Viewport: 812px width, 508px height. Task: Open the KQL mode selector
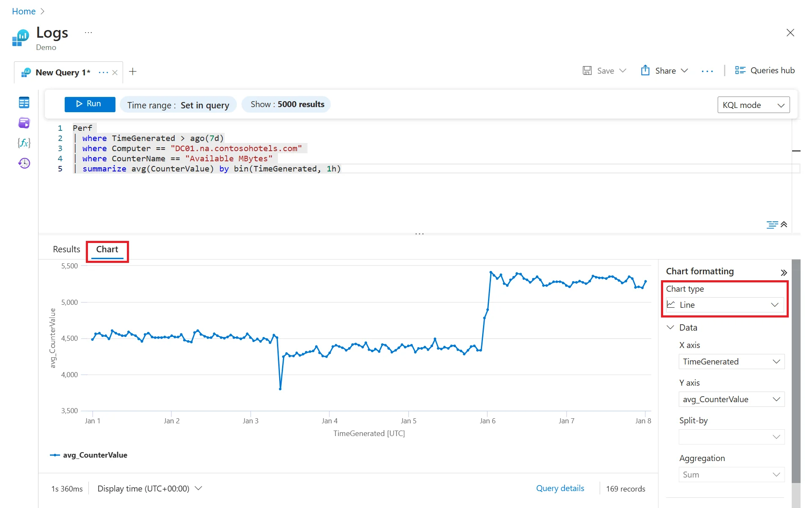pyautogui.click(x=753, y=105)
